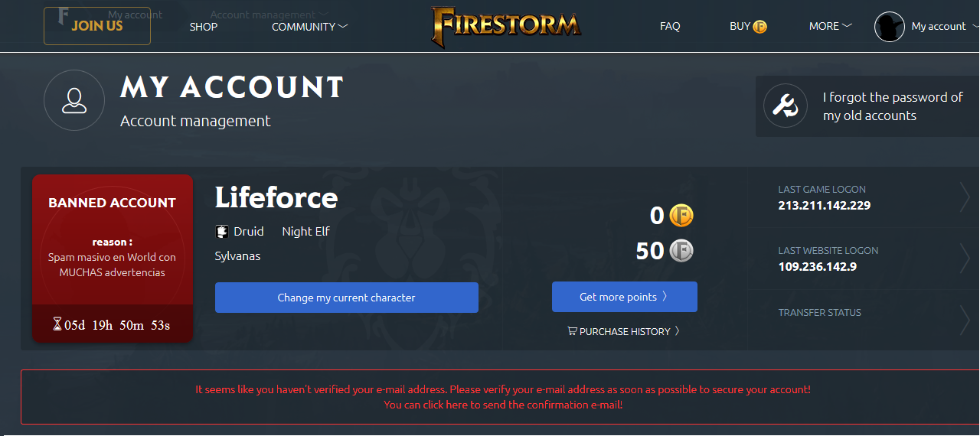
Task: Click the Get more points button
Action: (x=625, y=297)
